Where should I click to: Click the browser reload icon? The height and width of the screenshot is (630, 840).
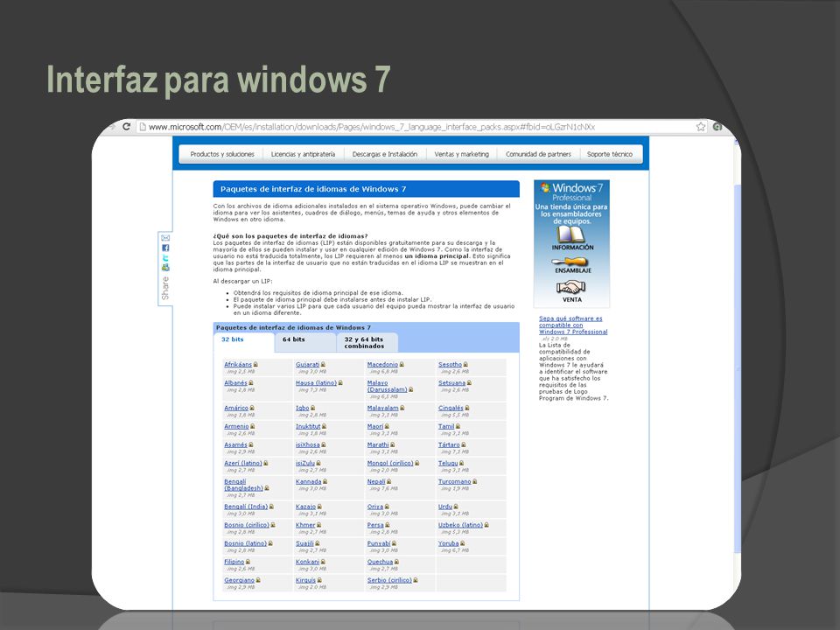pyautogui.click(x=126, y=126)
